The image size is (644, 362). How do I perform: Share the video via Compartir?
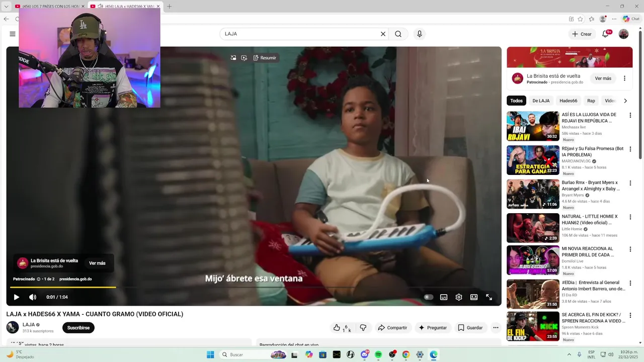(392, 328)
